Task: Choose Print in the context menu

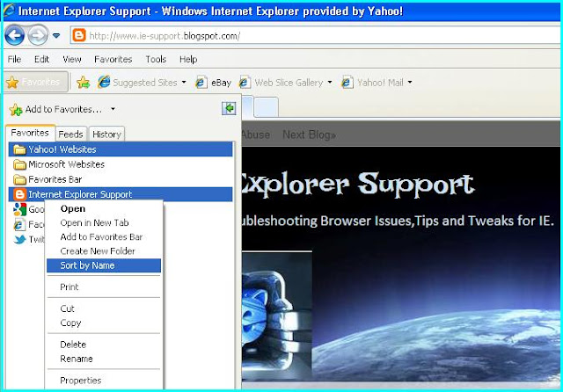Action: pos(104,287)
